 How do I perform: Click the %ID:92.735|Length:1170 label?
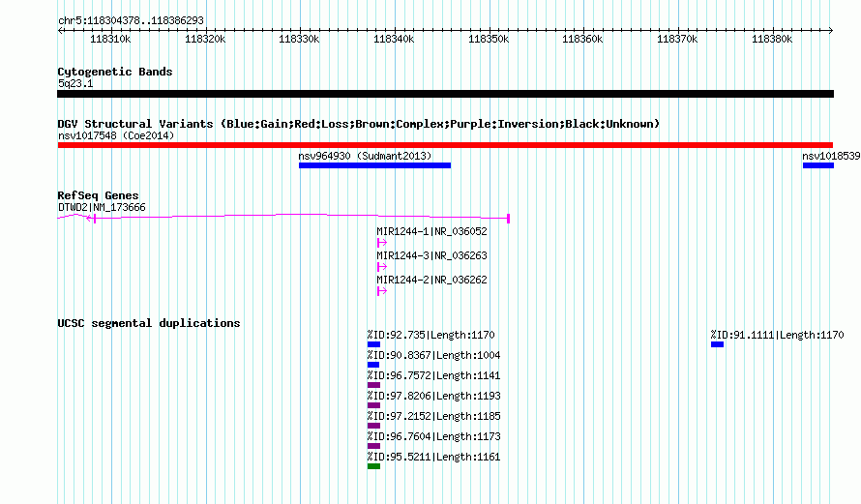tap(431, 335)
